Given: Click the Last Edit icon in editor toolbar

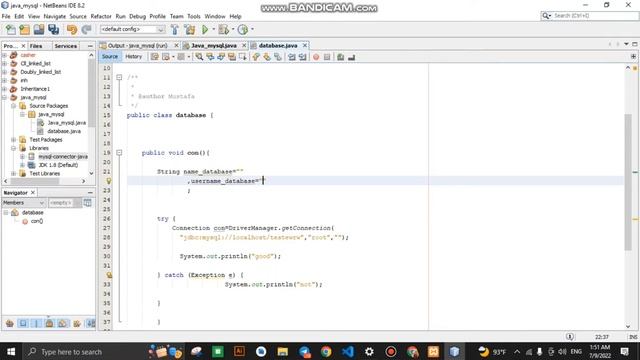Looking at the screenshot, I should click(x=155, y=57).
